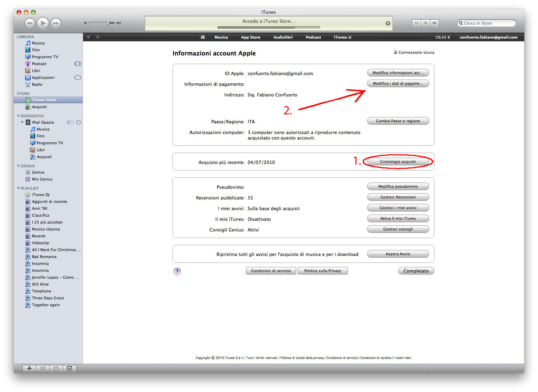
Task: Add a new playlist with plus button
Action: tap(29, 368)
